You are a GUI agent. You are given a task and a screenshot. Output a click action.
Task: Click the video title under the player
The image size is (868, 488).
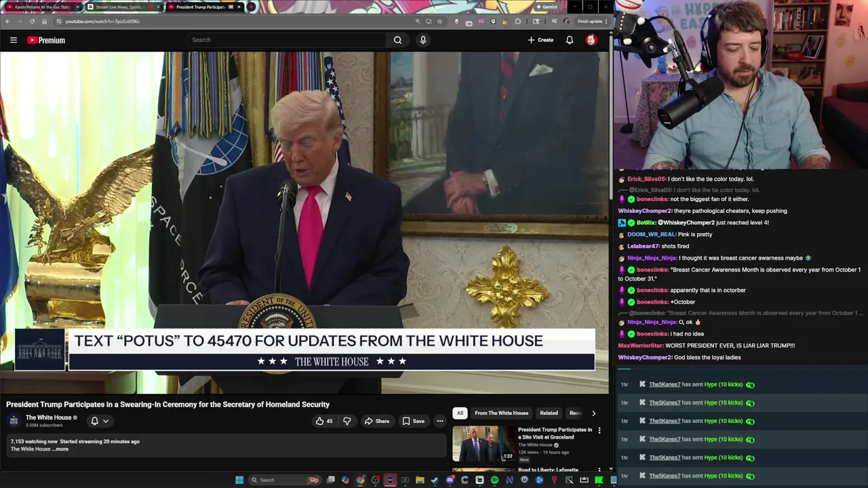167,405
